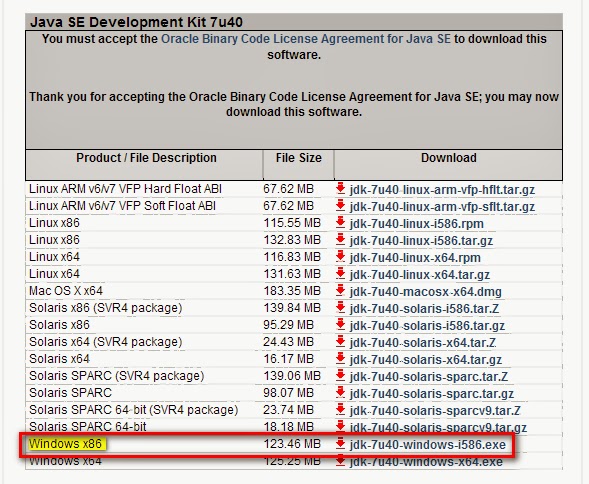589x484 pixels.
Task: Download the jdk-7u40-solaris-x64.tar.Z link
Action: coord(423,343)
